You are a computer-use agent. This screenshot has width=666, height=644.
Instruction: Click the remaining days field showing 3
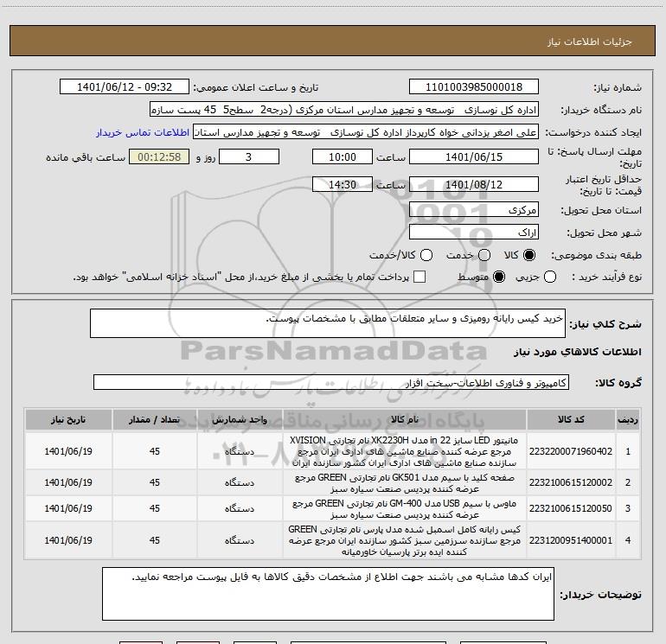[x=249, y=157]
